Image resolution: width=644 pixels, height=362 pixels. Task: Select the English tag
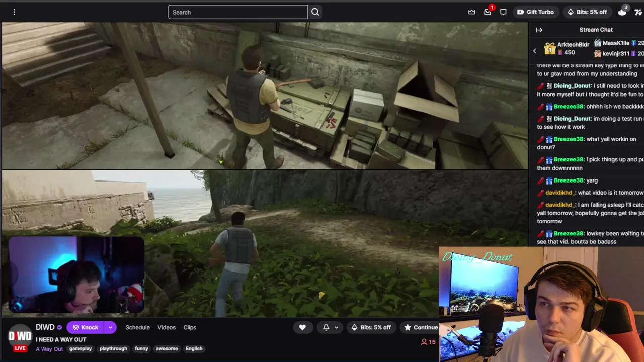(194, 348)
